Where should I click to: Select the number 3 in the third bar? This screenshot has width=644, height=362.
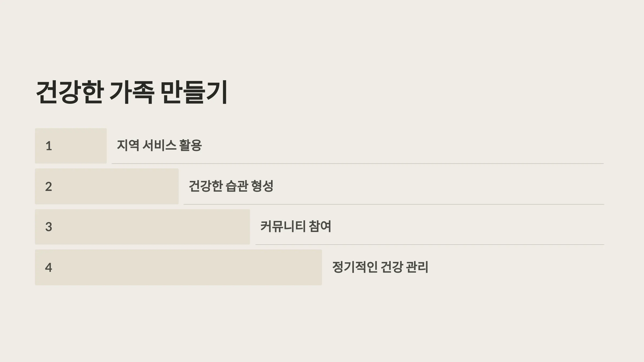pyautogui.click(x=49, y=227)
